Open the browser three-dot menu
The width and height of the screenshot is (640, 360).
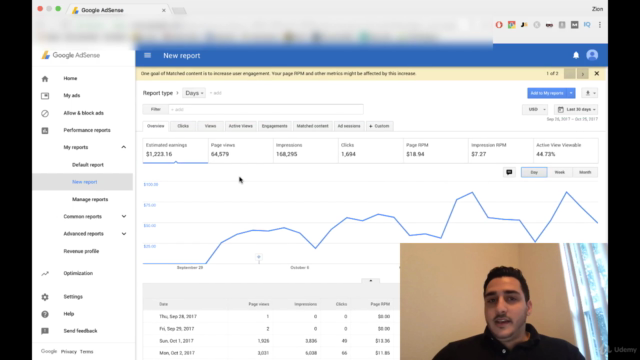pyautogui.click(x=600, y=25)
